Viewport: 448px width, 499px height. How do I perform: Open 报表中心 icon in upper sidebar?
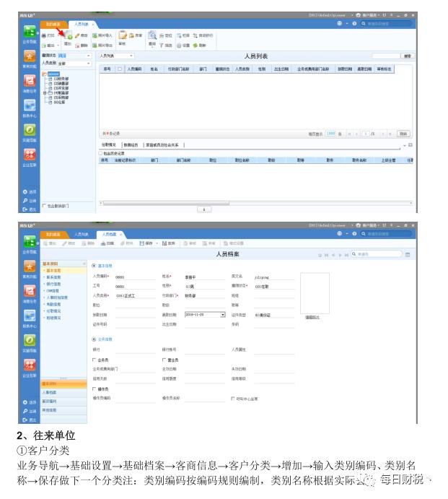[x=30, y=107]
